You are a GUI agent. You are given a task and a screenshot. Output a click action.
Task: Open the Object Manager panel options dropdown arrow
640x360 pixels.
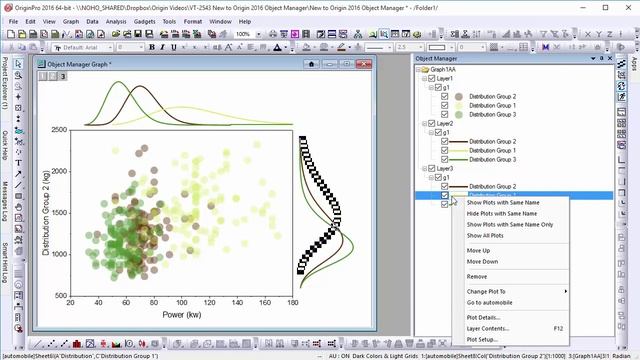point(593,58)
